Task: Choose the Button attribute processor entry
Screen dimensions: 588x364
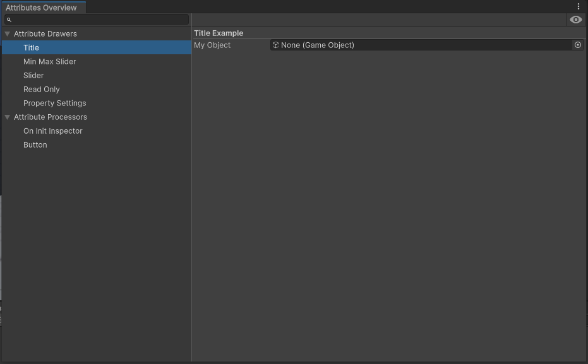Action: pos(35,145)
